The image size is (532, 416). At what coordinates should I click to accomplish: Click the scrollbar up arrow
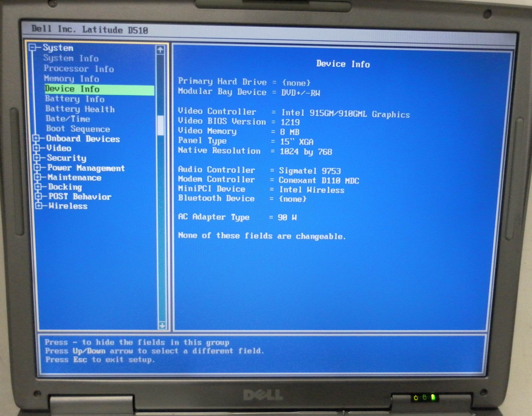[160, 50]
